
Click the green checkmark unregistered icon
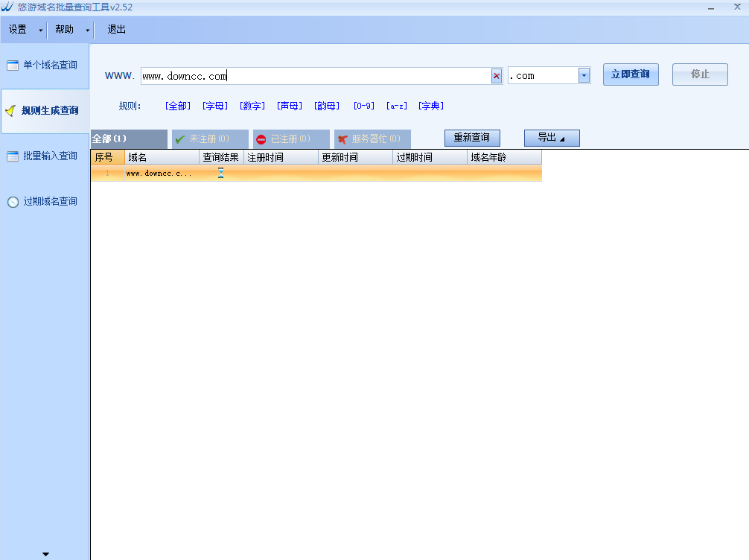point(180,139)
